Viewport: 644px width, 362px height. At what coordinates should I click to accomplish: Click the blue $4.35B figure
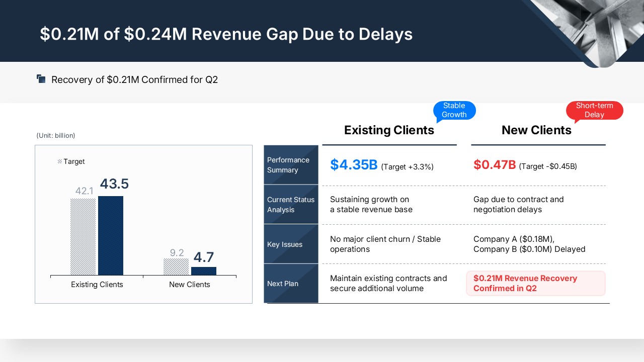pos(354,165)
